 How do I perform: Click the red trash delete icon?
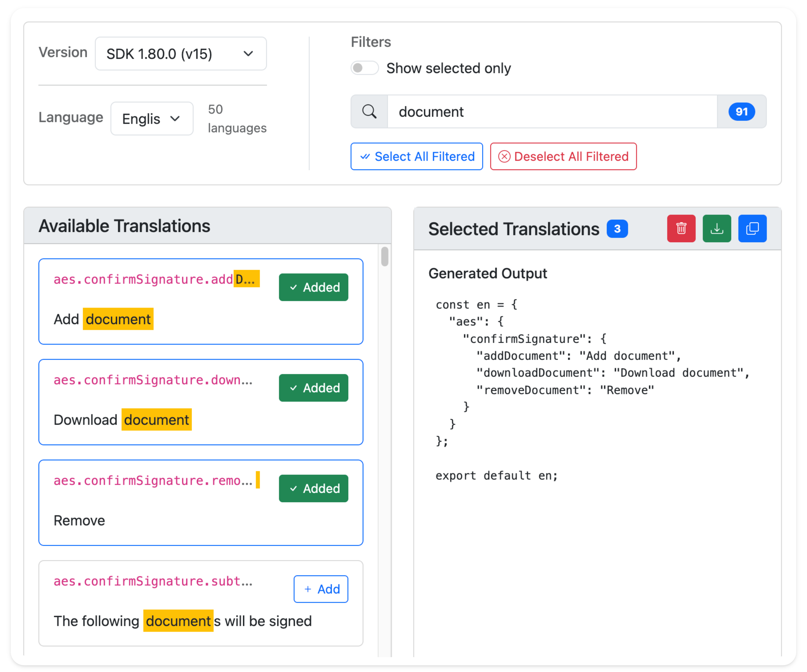tap(681, 228)
